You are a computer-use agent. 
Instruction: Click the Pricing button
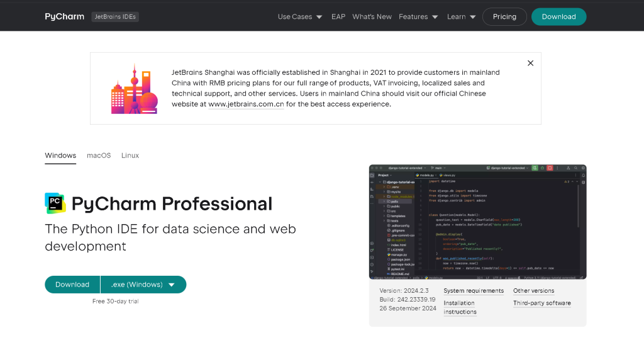tap(504, 17)
